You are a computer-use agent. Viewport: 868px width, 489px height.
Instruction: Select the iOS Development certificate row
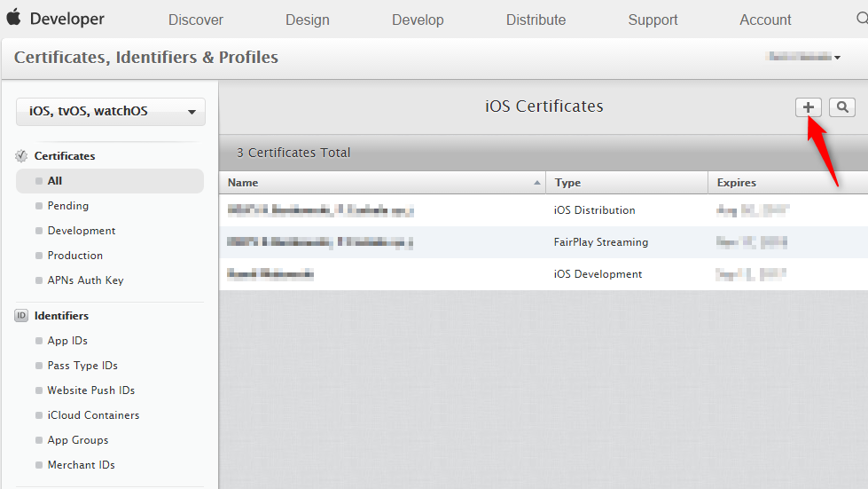543,274
